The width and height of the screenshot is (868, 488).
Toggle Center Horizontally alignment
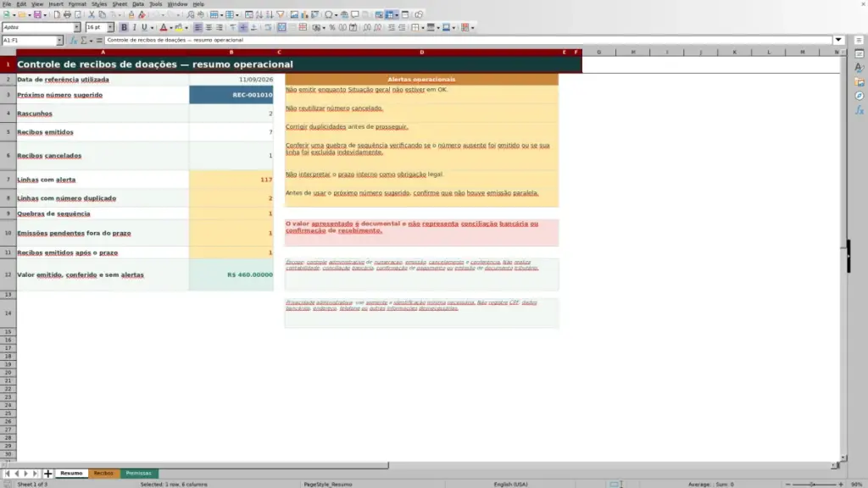pos(209,28)
